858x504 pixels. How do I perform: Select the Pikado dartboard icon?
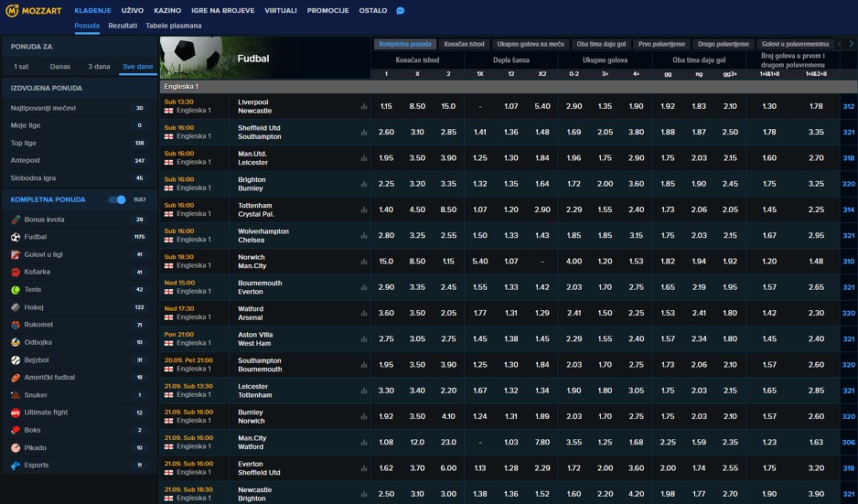coord(16,447)
